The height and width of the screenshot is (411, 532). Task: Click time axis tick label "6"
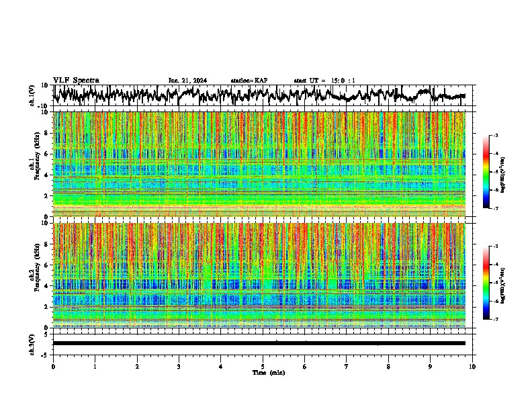304,367
